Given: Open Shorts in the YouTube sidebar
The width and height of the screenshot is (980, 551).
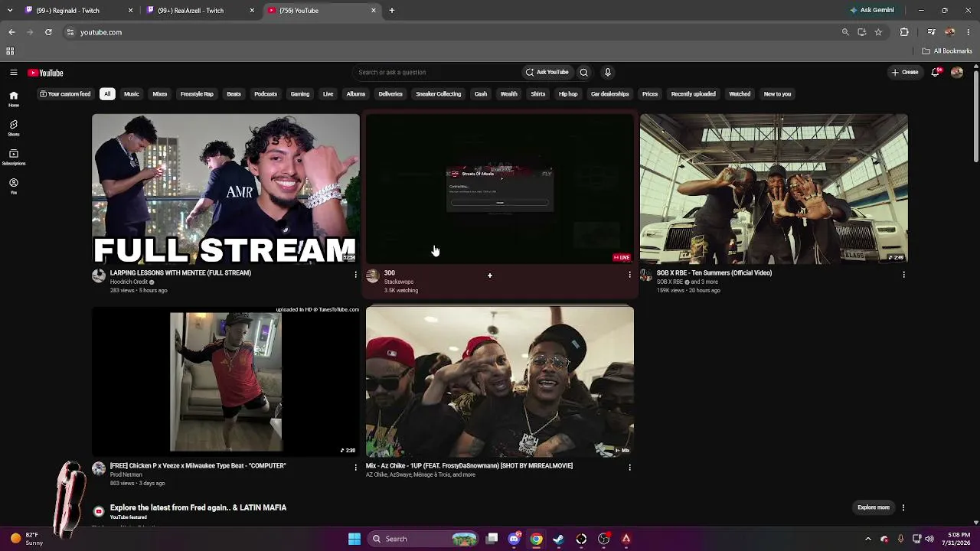Looking at the screenshot, I should click(14, 128).
